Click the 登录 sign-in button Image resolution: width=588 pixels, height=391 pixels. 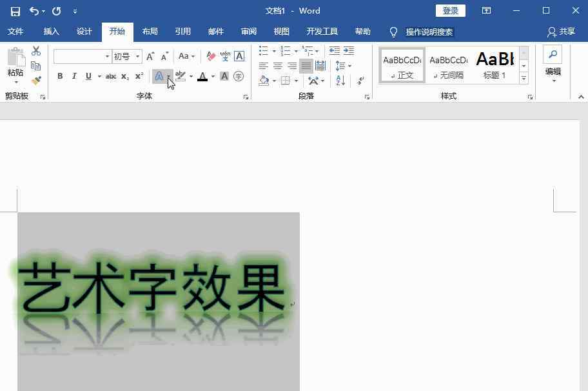tap(451, 11)
